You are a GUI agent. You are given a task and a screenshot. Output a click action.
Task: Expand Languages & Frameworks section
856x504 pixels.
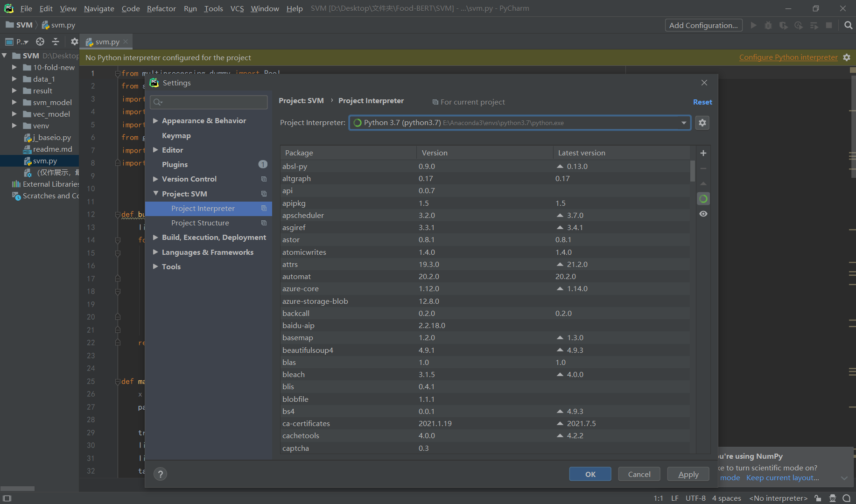[x=155, y=252]
